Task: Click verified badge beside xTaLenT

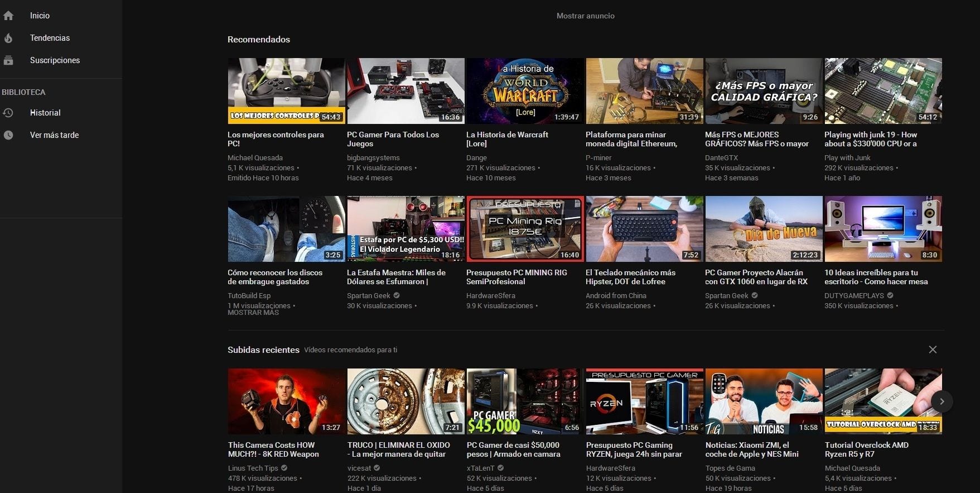Action: click(501, 468)
